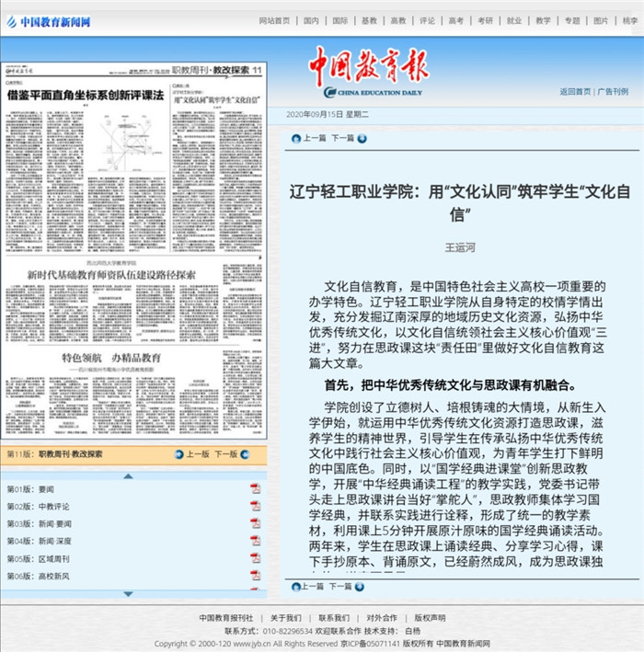Open article 新时代基础教育师资队伍建设路径探索 in page image
The image size is (644, 652).
coord(111,275)
